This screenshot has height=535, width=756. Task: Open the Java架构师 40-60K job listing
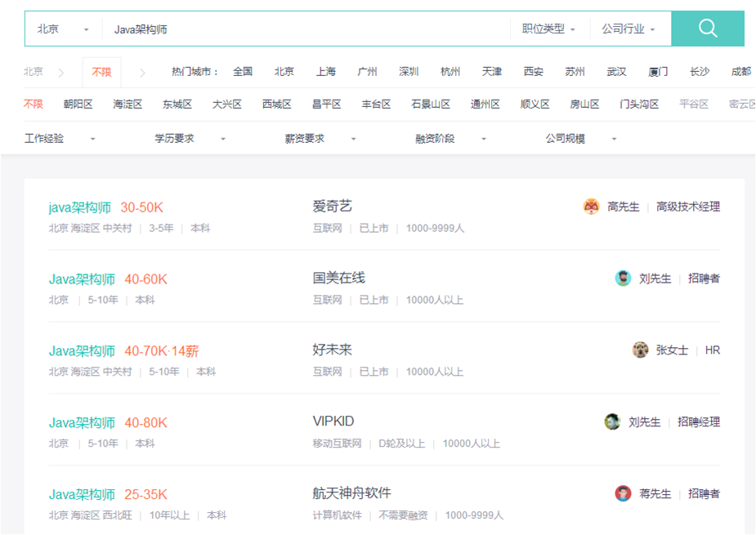point(82,279)
